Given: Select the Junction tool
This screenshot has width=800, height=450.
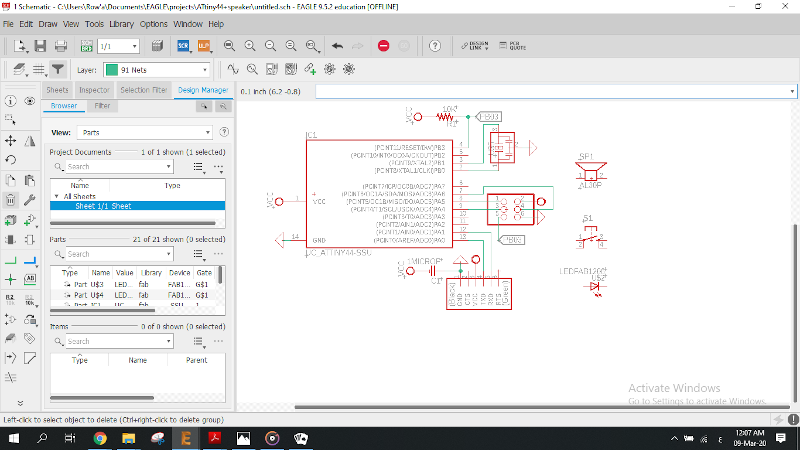Looking at the screenshot, I should point(10,280).
